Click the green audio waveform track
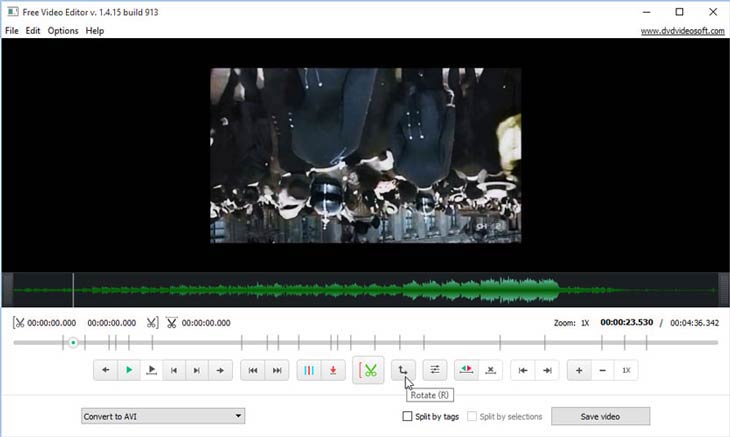The height and width of the screenshot is (437, 730). (x=365, y=290)
